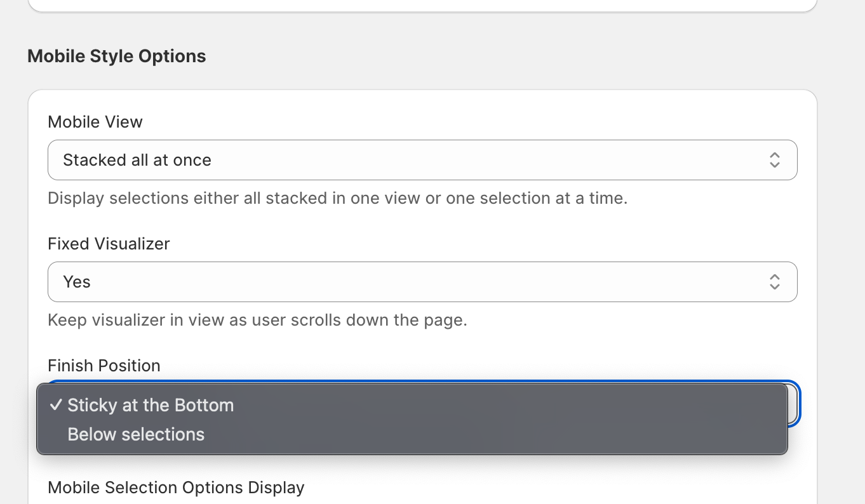Click the Mobile Selection Options Display label
865x504 pixels.
pos(176,487)
